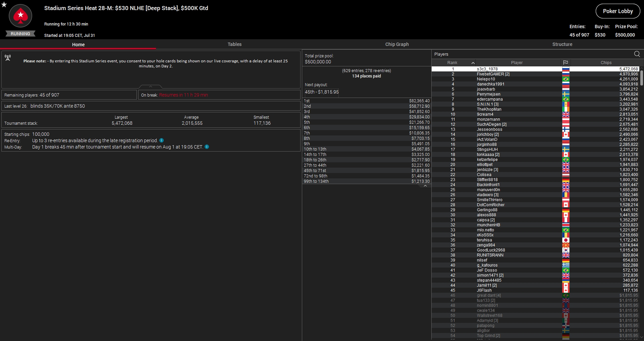Sort by the Player column header

coord(517,63)
